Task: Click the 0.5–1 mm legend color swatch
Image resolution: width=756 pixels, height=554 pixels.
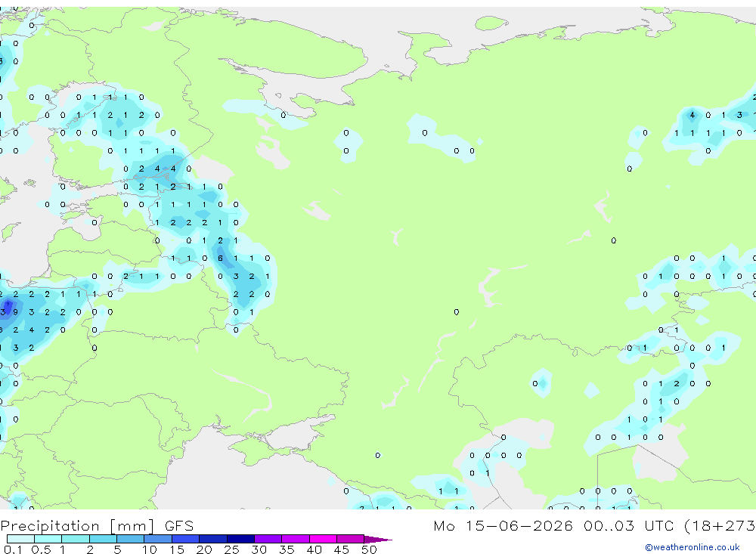Action: 48,539
